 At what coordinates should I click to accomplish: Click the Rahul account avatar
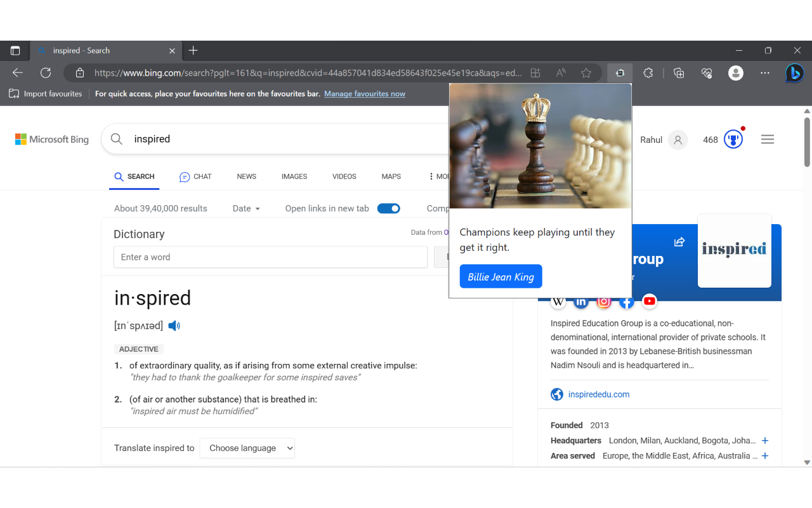678,140
